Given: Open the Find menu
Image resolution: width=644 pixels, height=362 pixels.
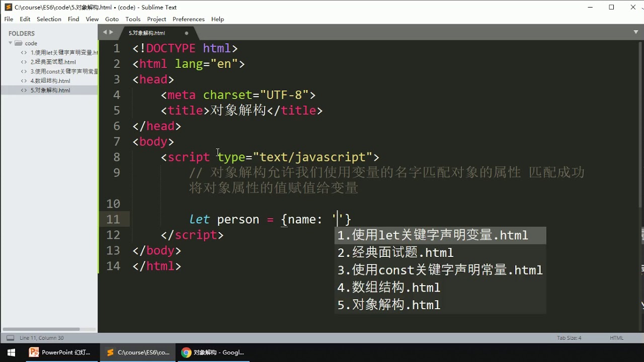Looking at the screenshot, I should pyautogui.click(x=73, y=19).
